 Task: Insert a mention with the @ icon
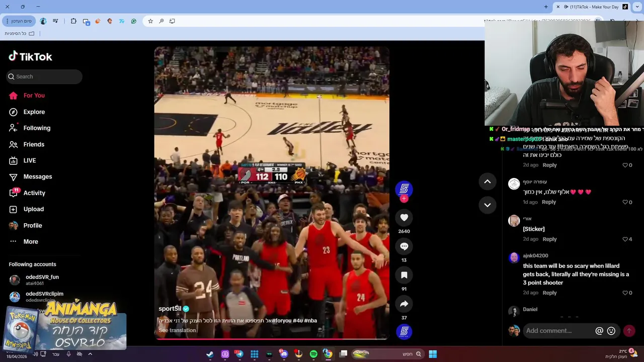599,331
